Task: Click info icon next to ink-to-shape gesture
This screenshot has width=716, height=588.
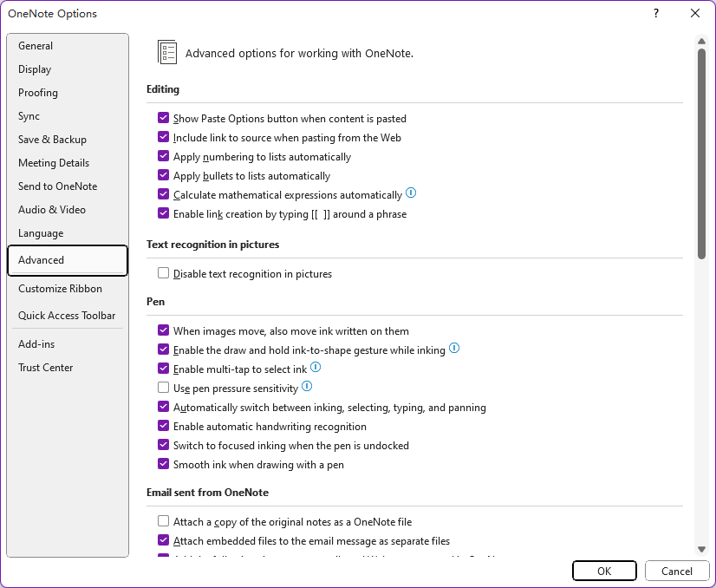Action: coord(454,349)
